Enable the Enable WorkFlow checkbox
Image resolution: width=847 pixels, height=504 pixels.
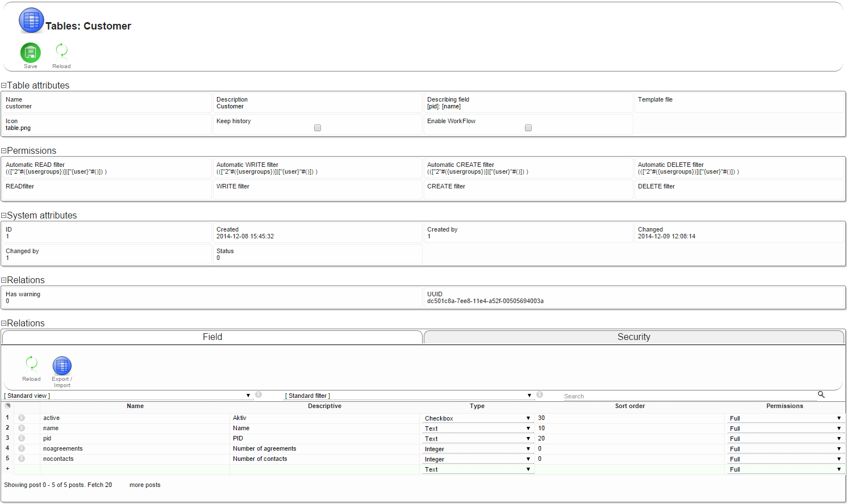[528, 128]
